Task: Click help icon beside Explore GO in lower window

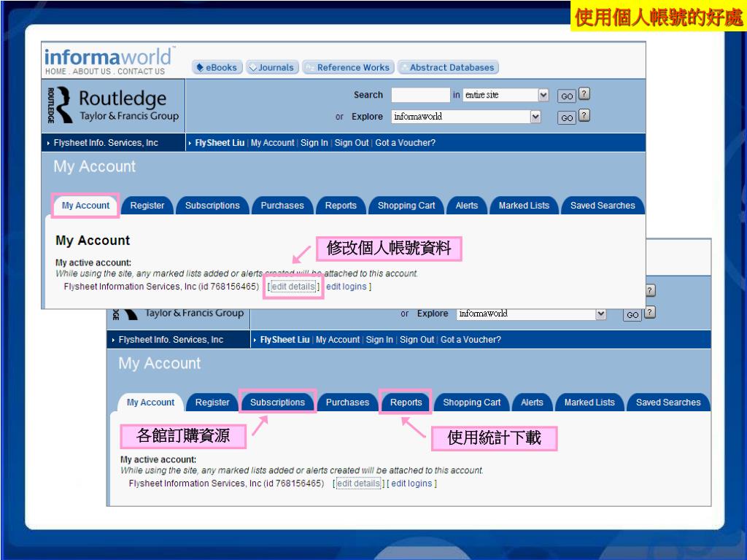Action: 650,312
